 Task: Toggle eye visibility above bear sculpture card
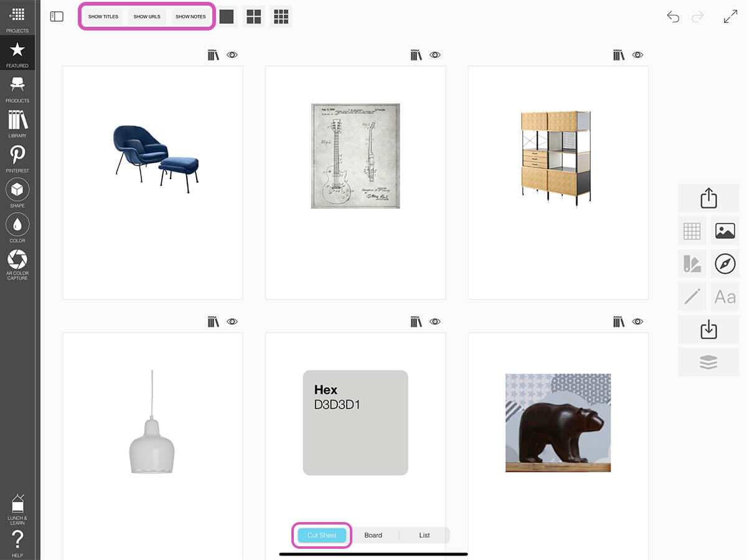tap(637, 322)
